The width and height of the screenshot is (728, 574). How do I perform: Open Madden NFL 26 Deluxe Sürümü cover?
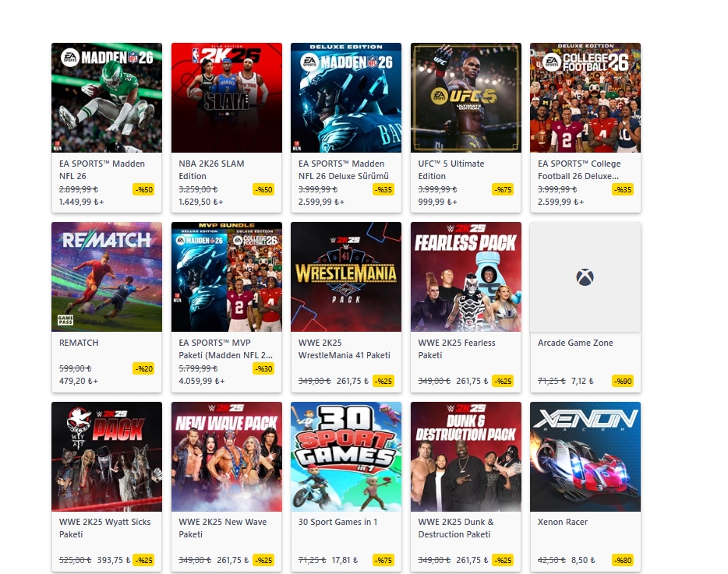pos(346,98)
